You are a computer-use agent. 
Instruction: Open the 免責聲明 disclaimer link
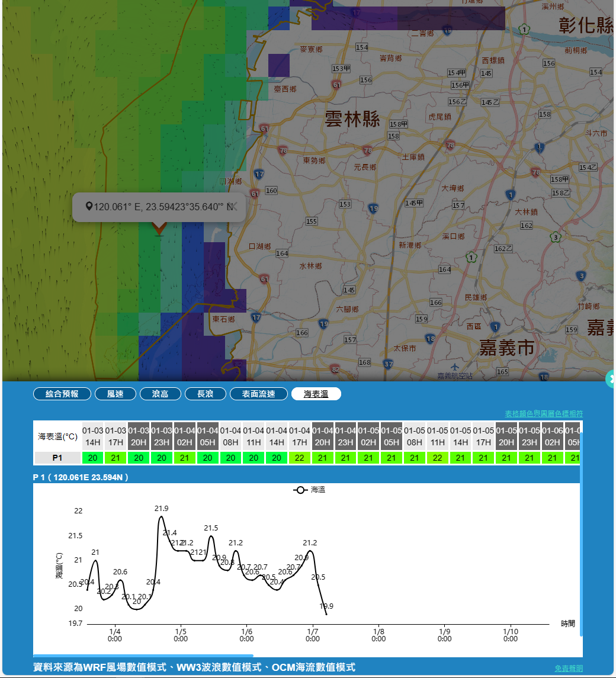pyautogui.click(x=569, y=668)
